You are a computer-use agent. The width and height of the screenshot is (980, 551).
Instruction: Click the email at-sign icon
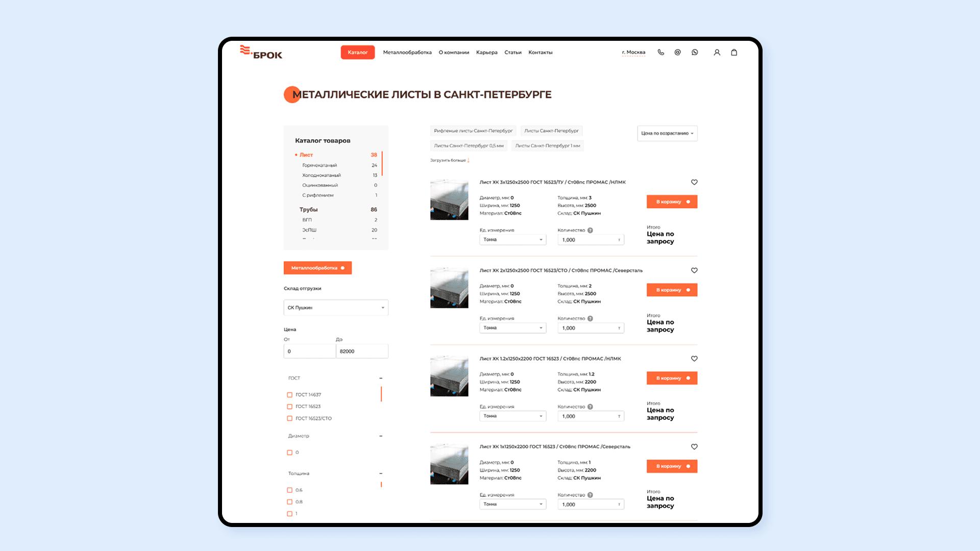tap(677, 52)
